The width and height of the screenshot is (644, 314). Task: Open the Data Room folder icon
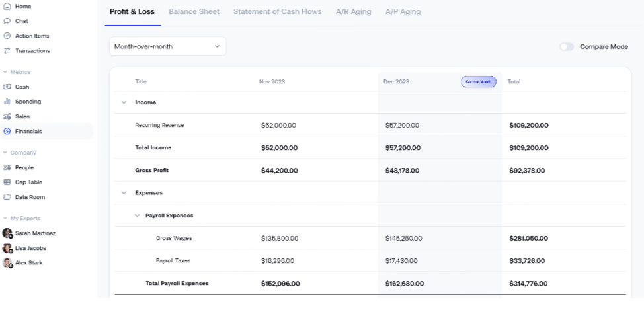point(7,197)
